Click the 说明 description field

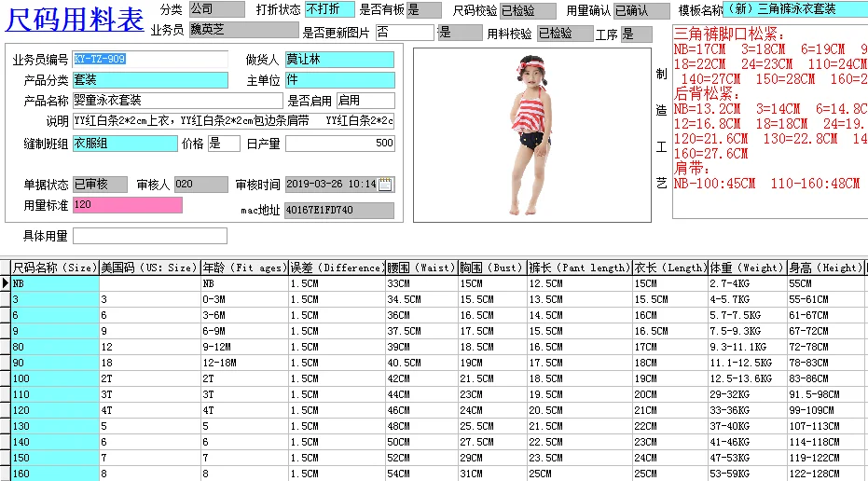pos(234,121)
